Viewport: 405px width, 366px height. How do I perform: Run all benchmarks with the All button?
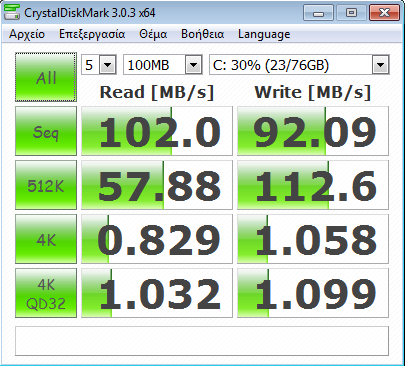pyautogui.click(x=46, y=77)
